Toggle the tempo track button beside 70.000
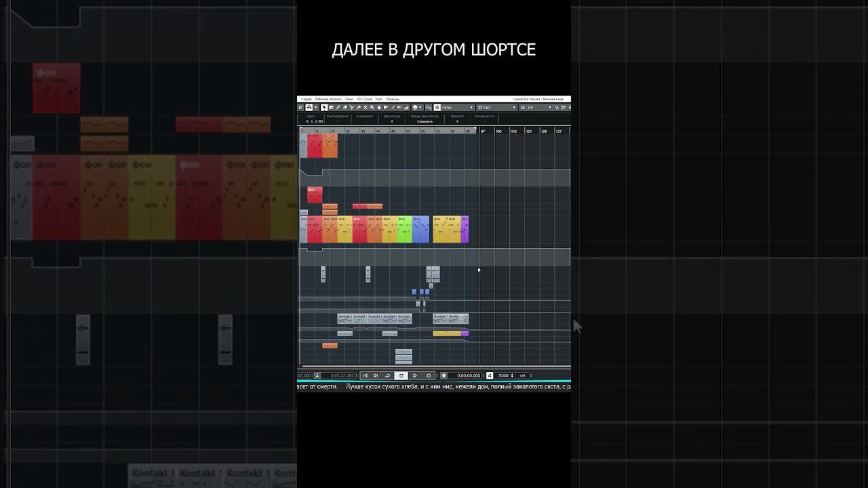 pos(490,375)
